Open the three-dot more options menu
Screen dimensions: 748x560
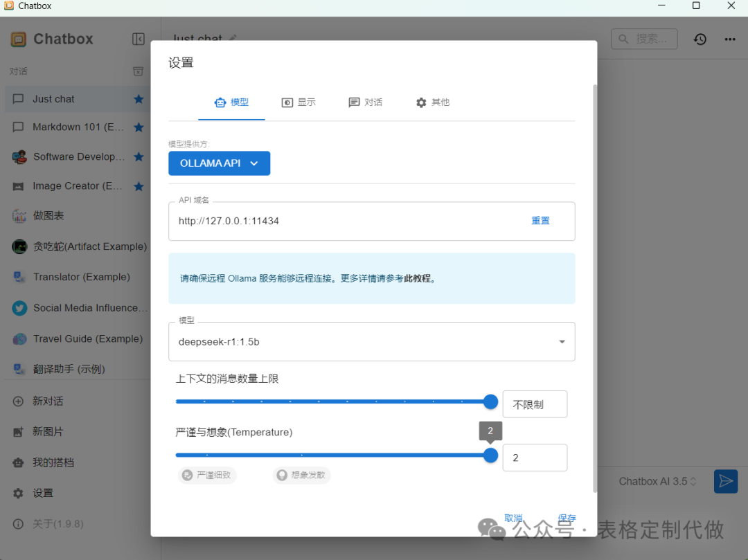[730, 39]
